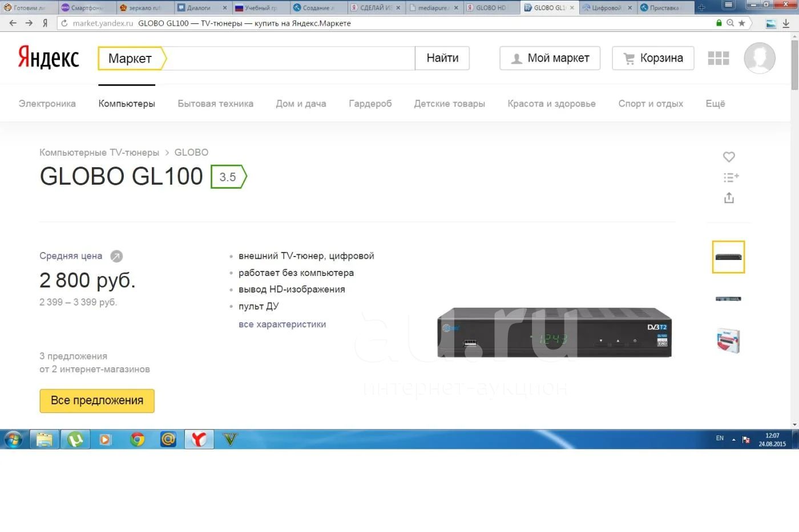This screenshot has width=799, height=532.
Task: Open the EN language switcher
Action: pyautogui.click(x=720, y=438)
